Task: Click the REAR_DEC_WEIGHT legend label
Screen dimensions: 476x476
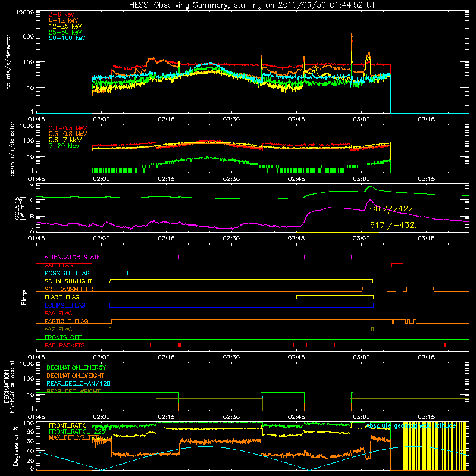Action: coord(73,392)
